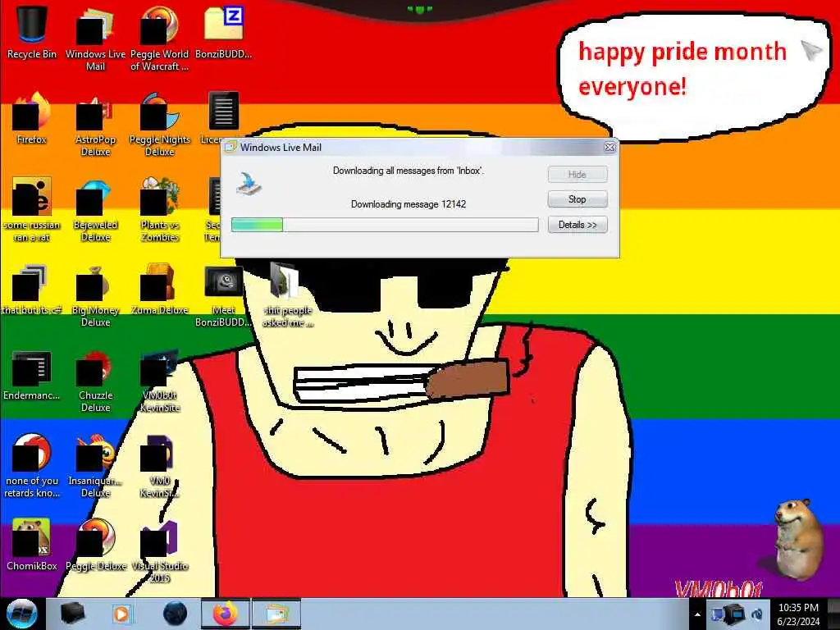
Task: Open the Recycle Bin desktop icon
Action: [x=32, y=33]
